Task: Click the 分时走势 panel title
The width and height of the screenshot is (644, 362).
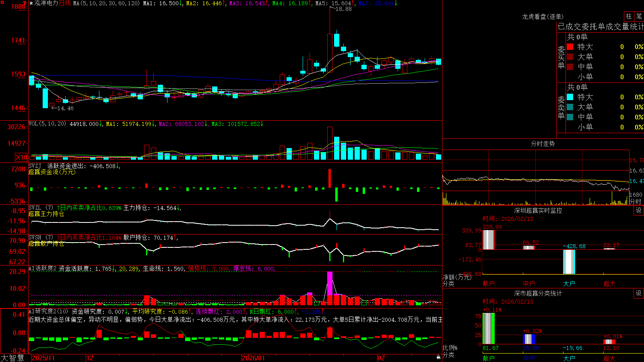Action: point(543,144)
